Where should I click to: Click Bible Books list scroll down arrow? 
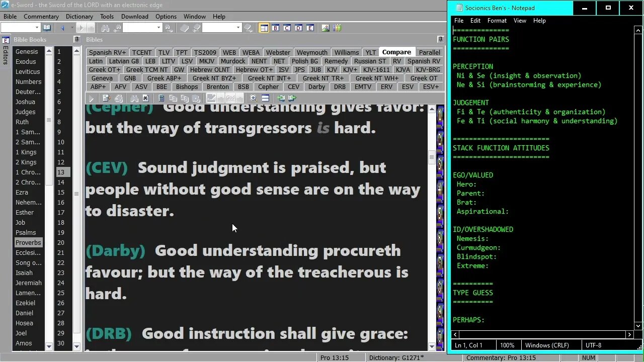click(x=49, y=346)
